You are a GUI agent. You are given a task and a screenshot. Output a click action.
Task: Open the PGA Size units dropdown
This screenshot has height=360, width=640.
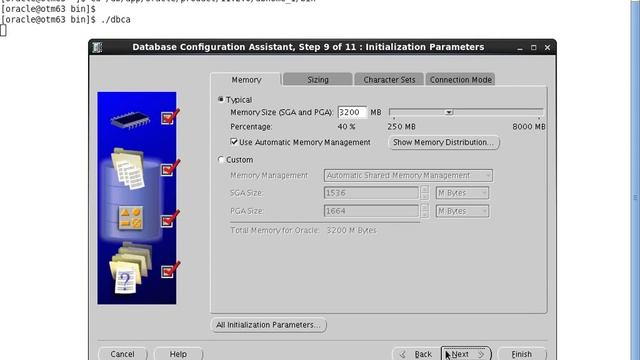(x=462, y=211)
